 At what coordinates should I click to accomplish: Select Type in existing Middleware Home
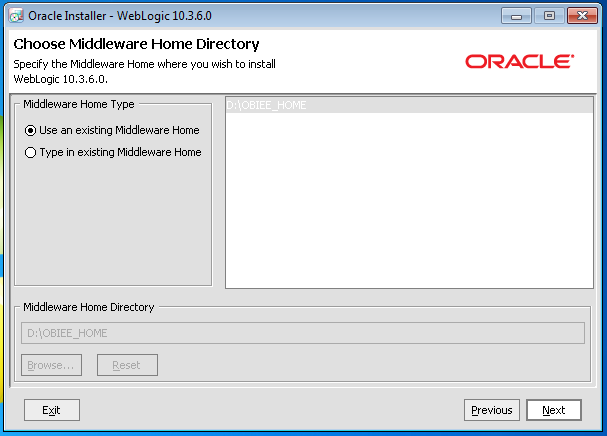[113, 153]
